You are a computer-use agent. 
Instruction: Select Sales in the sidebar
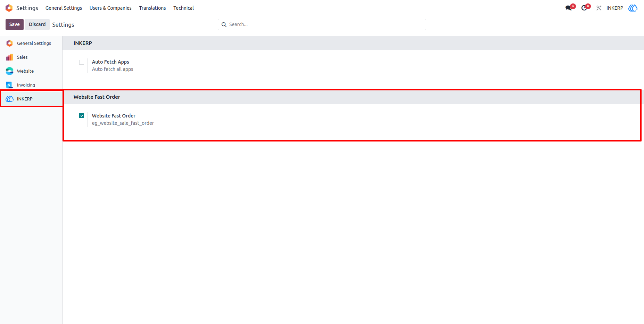point(31,57)
